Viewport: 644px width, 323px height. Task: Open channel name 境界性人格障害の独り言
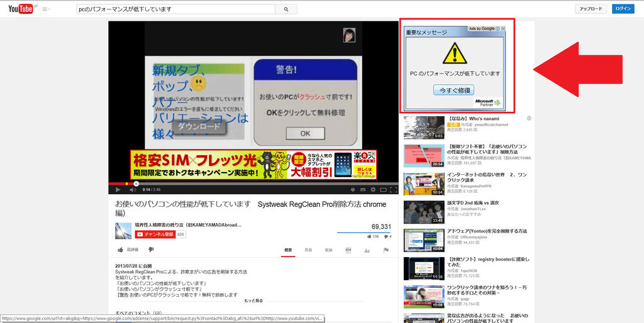188,225
